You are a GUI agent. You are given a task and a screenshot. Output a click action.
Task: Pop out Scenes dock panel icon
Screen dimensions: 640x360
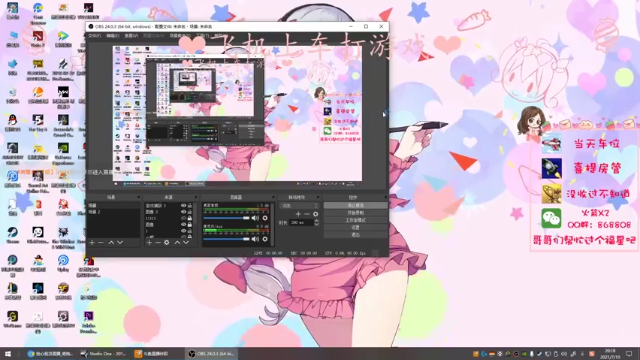[139, 197]
